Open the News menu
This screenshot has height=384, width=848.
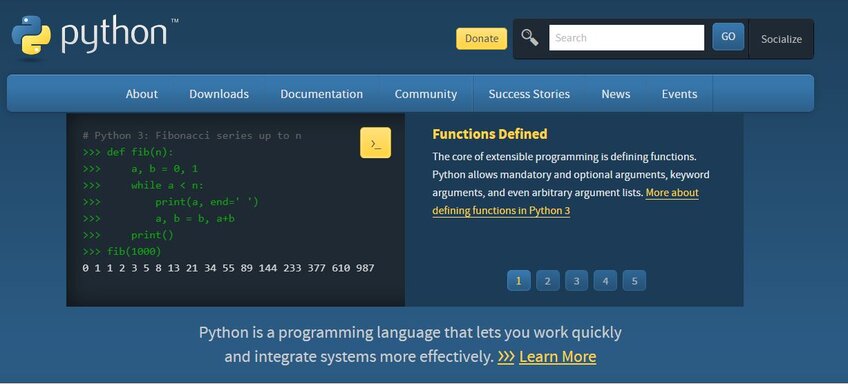pos(615,94)
